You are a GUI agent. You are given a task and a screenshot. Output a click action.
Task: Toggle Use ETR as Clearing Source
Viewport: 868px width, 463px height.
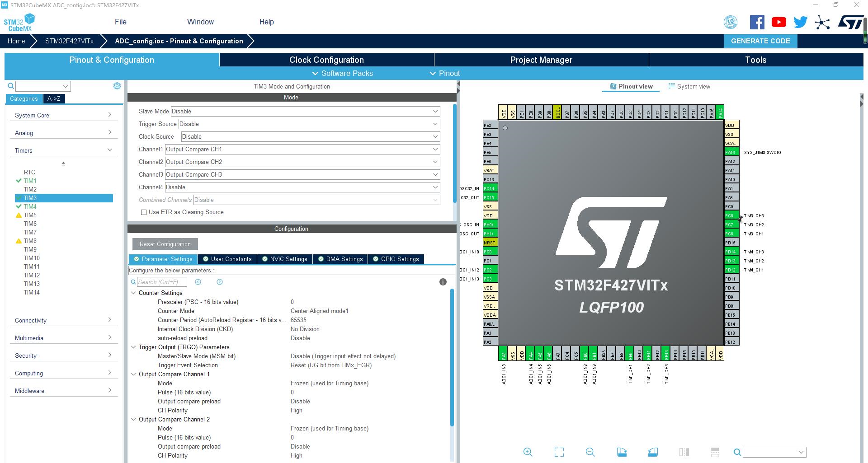(x=144, y=212)
